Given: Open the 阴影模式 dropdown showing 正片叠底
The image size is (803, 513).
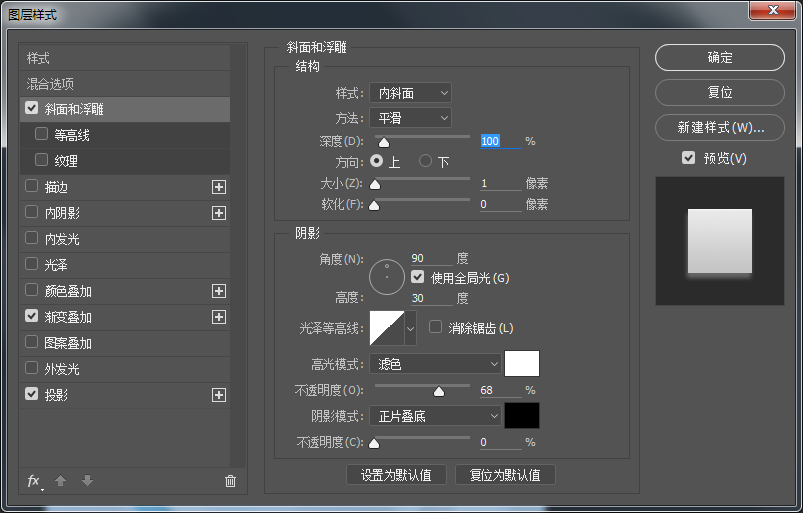Looking at the screenshot, I should coord(435,416).
